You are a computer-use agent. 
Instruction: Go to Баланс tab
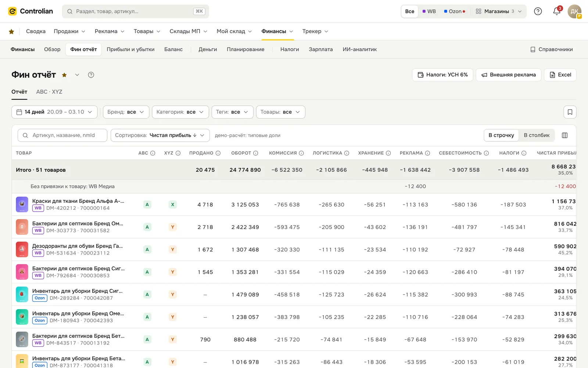click(173, 49)
